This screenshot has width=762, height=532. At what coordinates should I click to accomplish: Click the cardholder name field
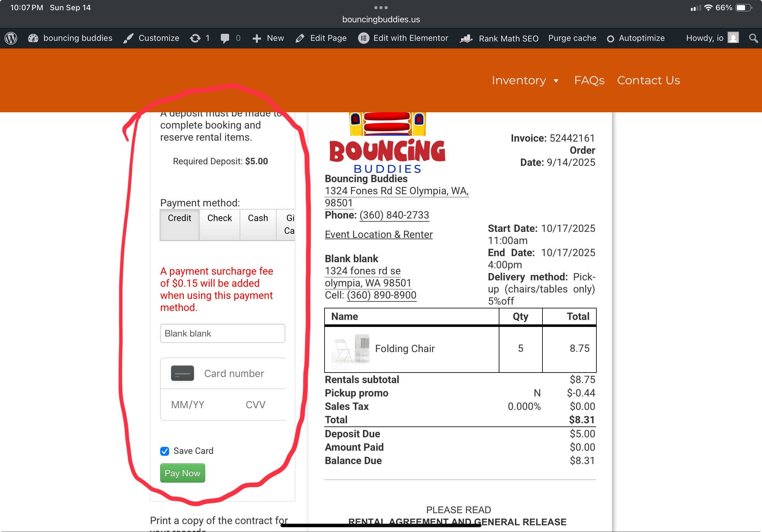[222, 333]
